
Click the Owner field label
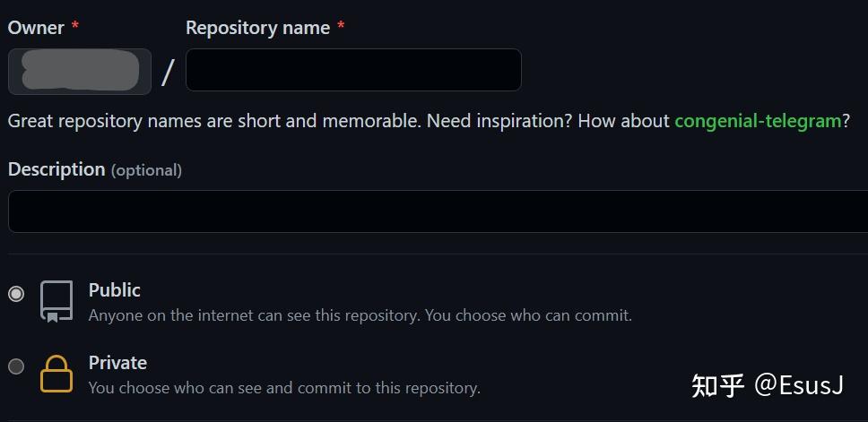pos(36,28)
